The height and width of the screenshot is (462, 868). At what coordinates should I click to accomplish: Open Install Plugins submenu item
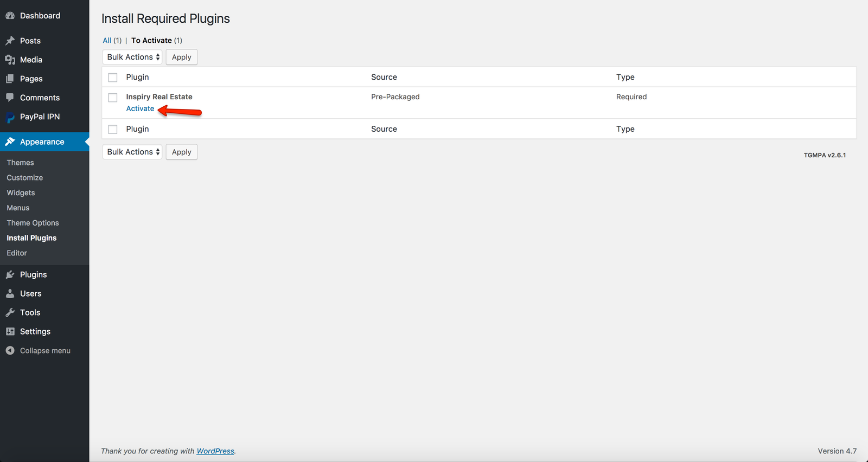[31, 238]
